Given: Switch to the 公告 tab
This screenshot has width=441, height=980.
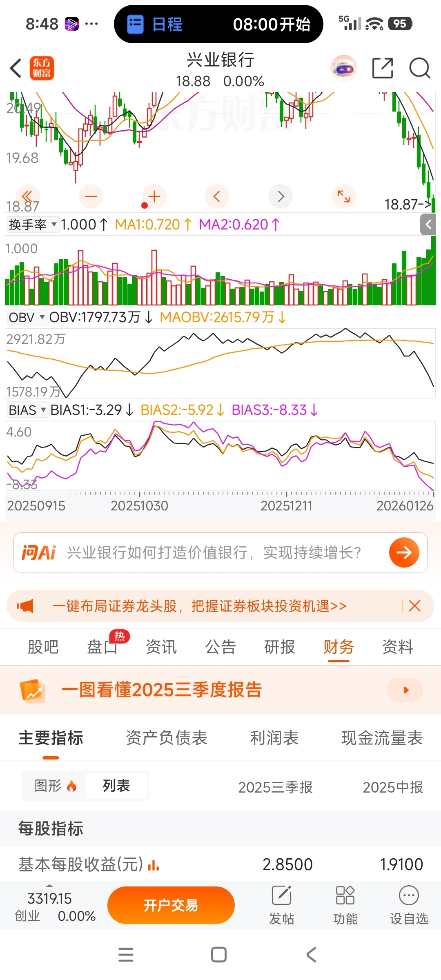Looking at the screenshot, I should 220,647.
